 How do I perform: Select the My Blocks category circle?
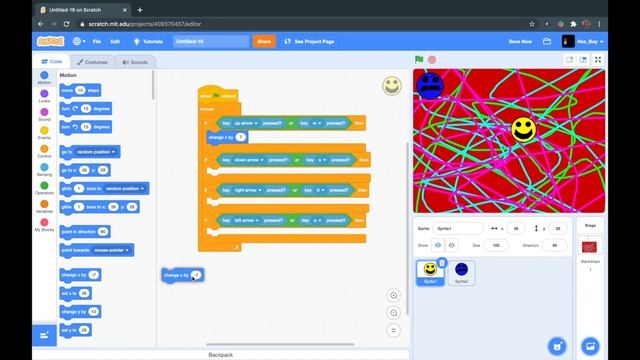click(44, 222)
